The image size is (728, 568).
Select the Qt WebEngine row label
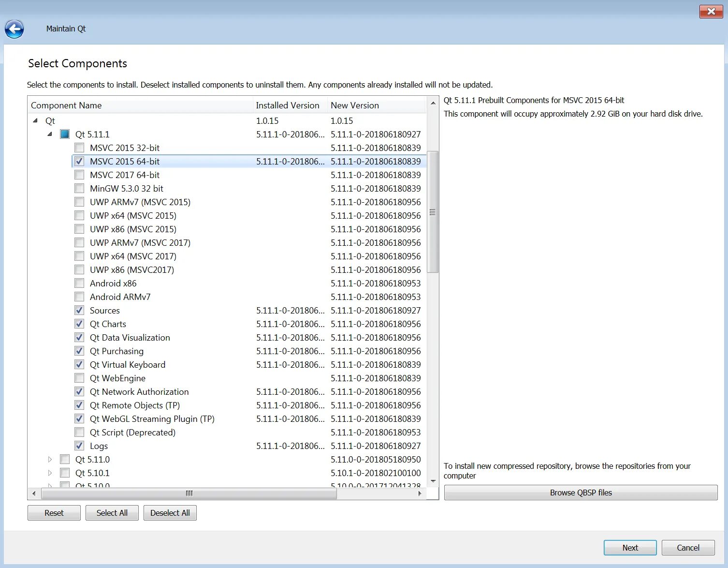117,378
